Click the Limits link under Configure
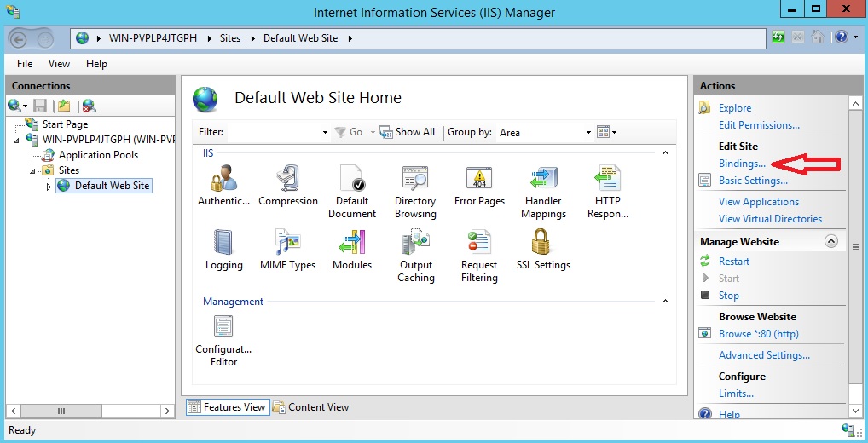The image size is (868, 443). pos(736,394)
